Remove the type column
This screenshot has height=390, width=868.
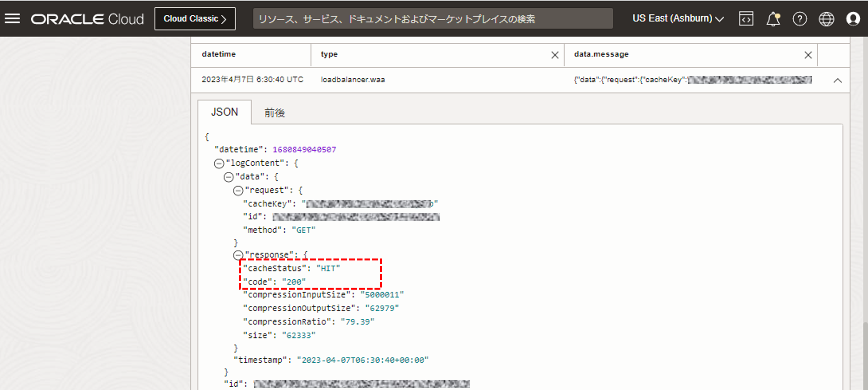[555, 55]
